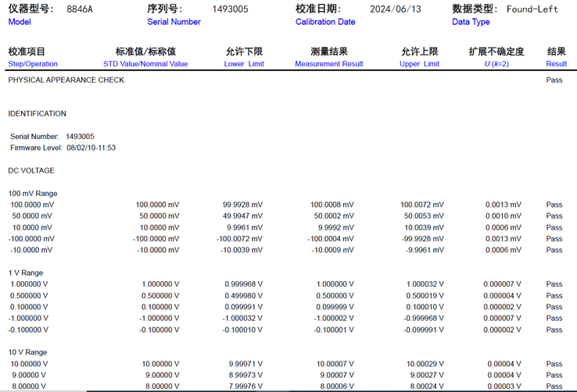Image resolution: width=577 pixels, height=392 pixels.
Task: Click the Step/Operation column header
Action: 33,64
